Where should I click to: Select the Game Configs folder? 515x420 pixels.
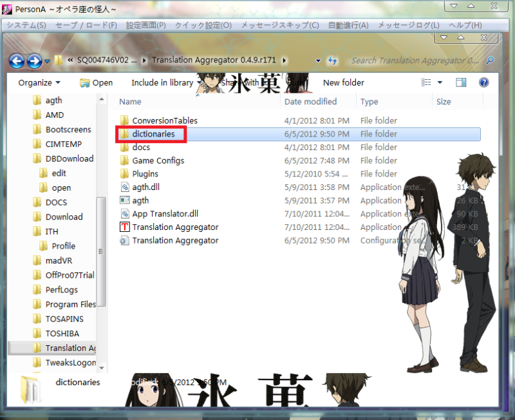(x=158, y=160)
